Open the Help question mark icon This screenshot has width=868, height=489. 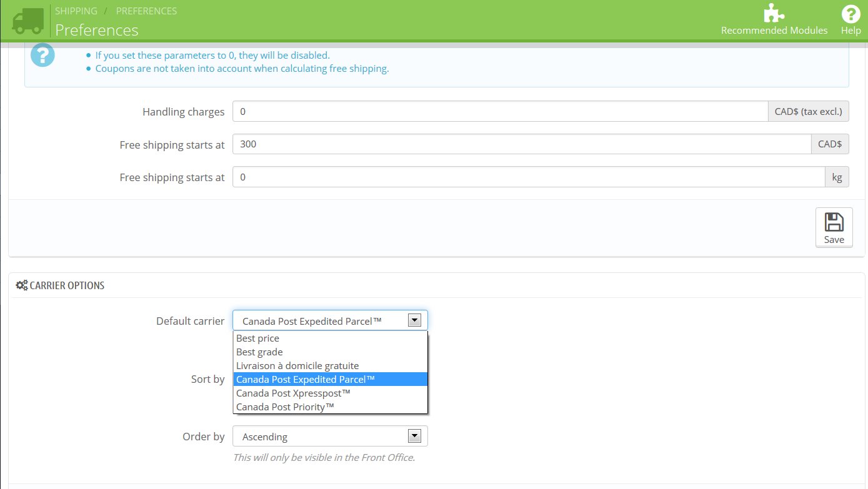click(851, 14)
